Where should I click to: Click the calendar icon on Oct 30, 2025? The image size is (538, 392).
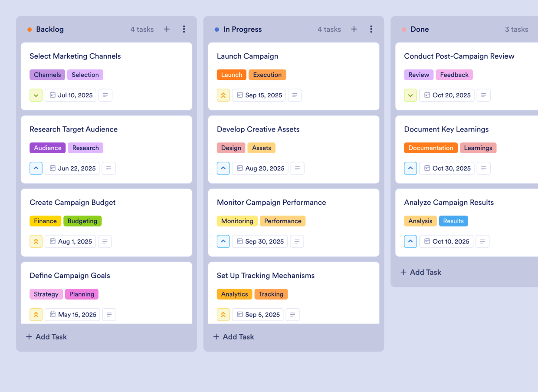426,168
